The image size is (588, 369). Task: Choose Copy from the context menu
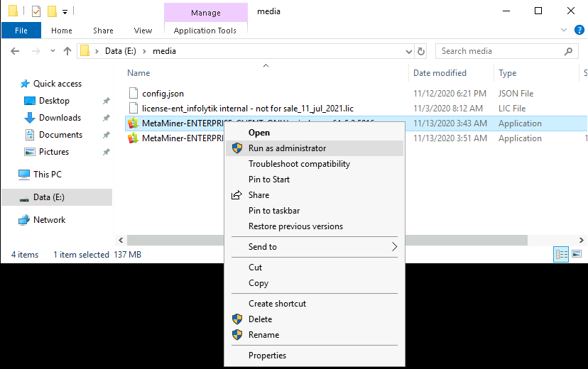coord(315,283)
